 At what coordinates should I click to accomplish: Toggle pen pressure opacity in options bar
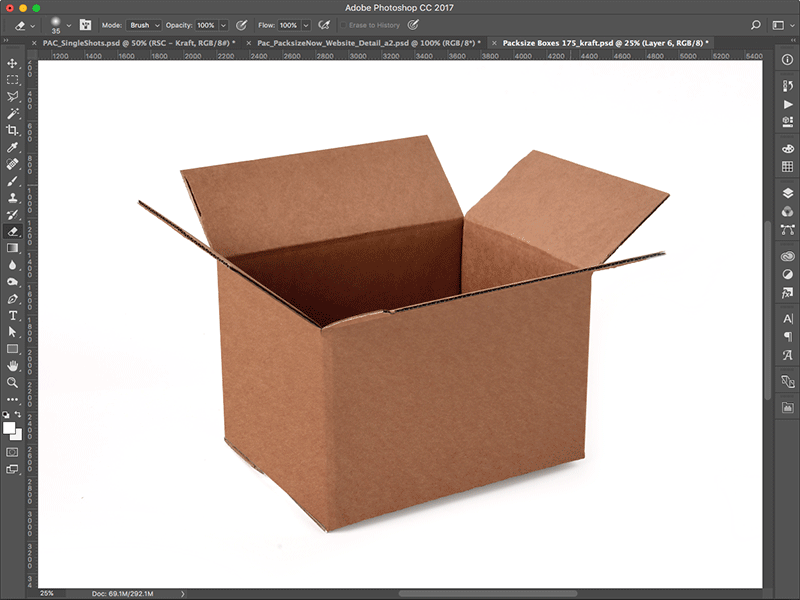pos(241,25)
